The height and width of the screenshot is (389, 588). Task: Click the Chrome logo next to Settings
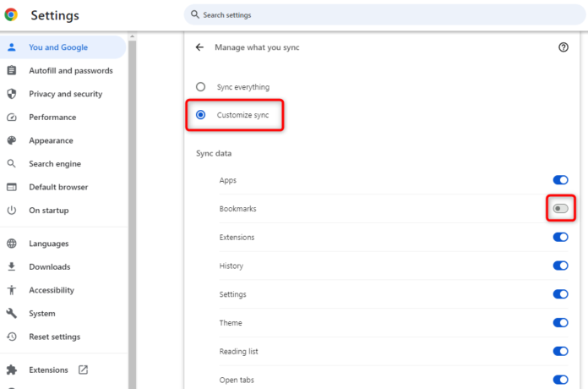pyautogui.click(x=12, y=14)
